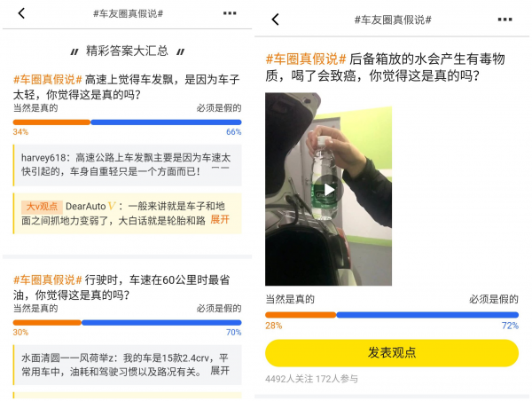The width and height of the screenshot is (532, 401).
Task: Click the yellow 发表观点 button
Action: (x=392, y=353)
